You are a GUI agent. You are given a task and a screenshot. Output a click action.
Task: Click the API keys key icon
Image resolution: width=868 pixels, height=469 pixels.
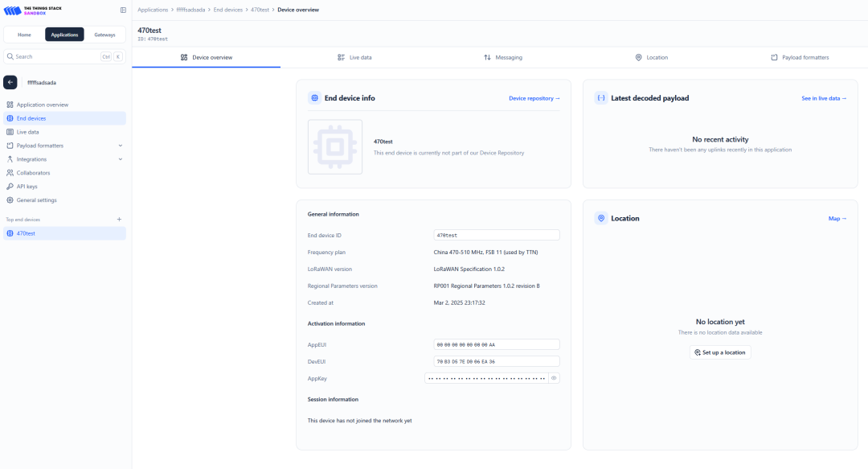(x=10, y=187)
